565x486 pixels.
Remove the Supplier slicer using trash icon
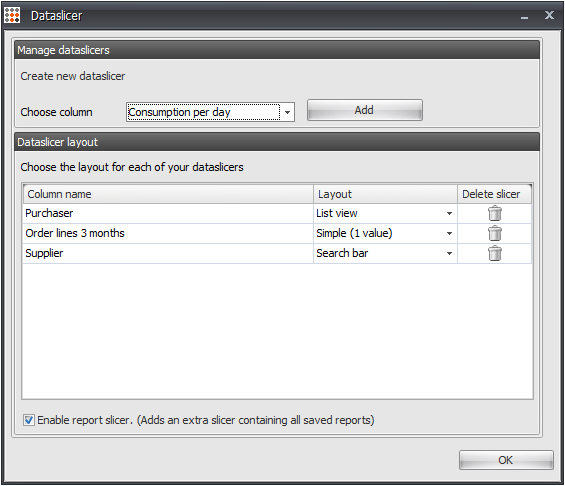coord(495,253)
